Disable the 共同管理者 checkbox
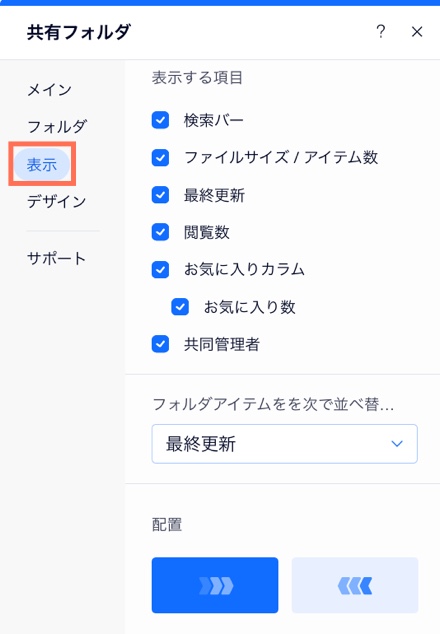Image resolution: width=440 pixels, height=634 pixels. (x=160, y=344)
